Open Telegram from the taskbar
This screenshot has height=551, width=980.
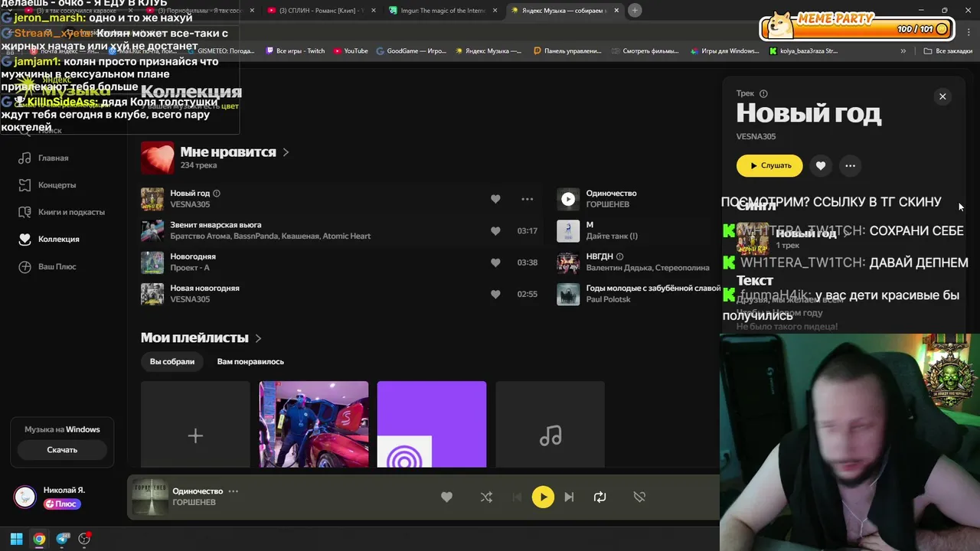click(x=63, y=539)
